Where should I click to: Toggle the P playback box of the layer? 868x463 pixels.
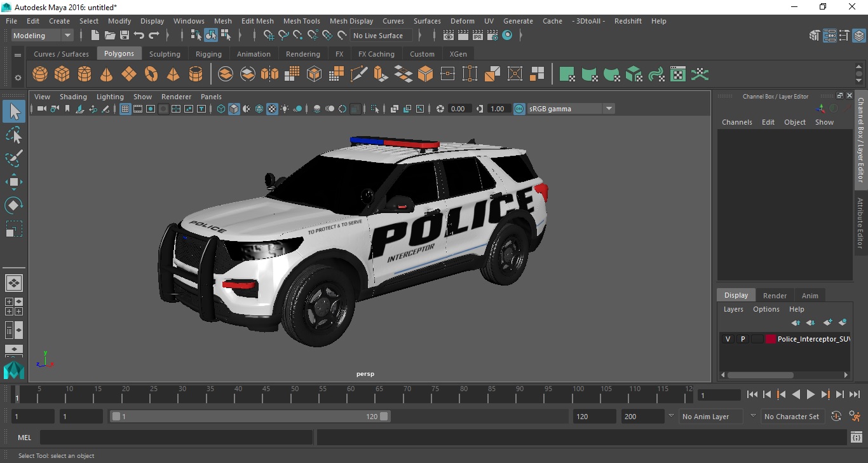[x=742, y=339]
